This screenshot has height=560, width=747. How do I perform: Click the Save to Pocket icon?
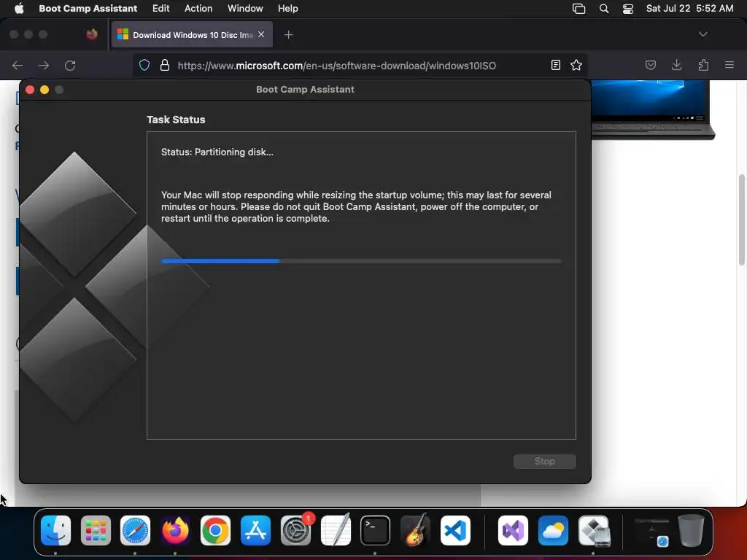coord(650,65)
